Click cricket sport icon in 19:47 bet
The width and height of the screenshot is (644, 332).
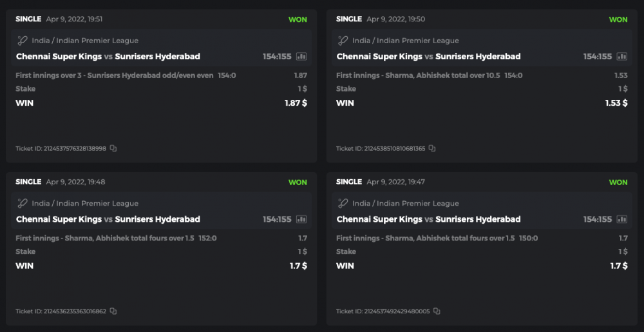tap(343, 203)
